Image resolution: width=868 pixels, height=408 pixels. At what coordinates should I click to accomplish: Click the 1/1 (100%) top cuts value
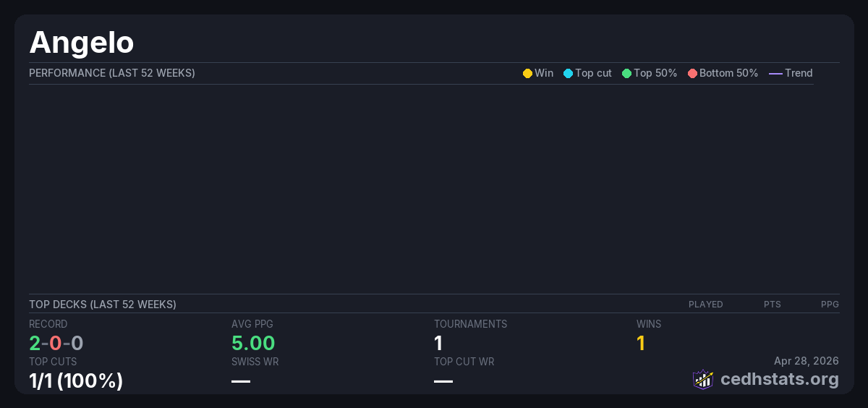(x=76, y=381)
